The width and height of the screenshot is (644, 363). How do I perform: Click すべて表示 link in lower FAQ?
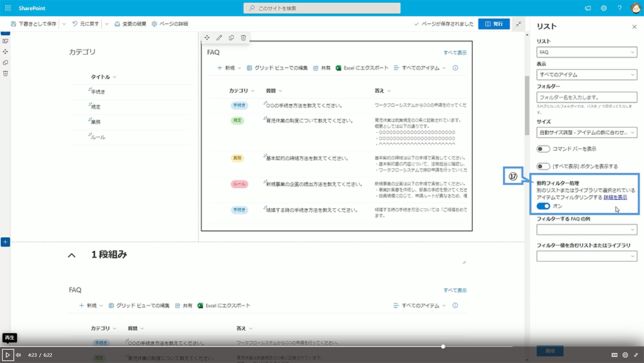(455, 290)
